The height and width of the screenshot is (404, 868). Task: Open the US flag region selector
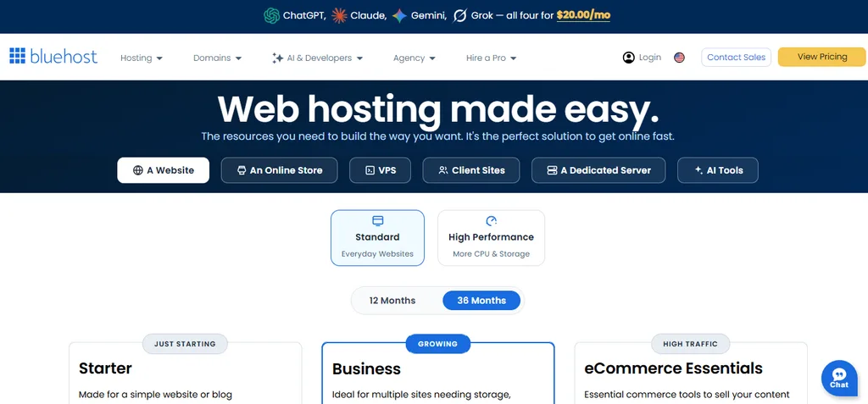point(679,58)
